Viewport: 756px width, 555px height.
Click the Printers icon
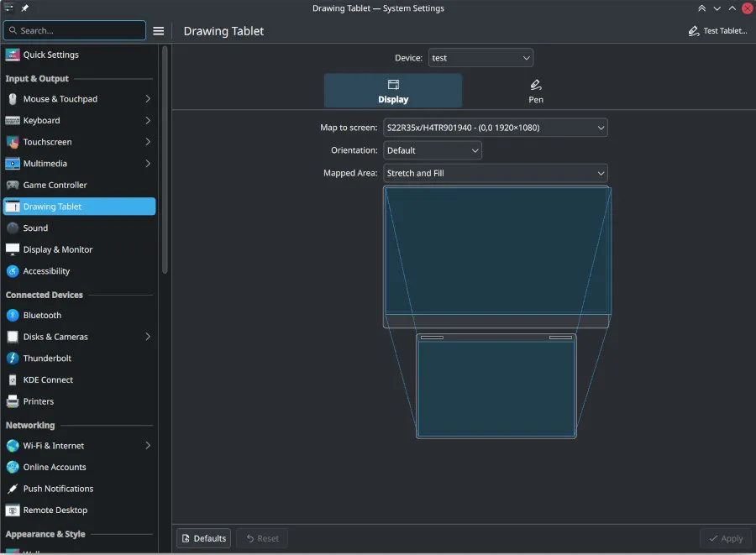click(x=13, y=402)
